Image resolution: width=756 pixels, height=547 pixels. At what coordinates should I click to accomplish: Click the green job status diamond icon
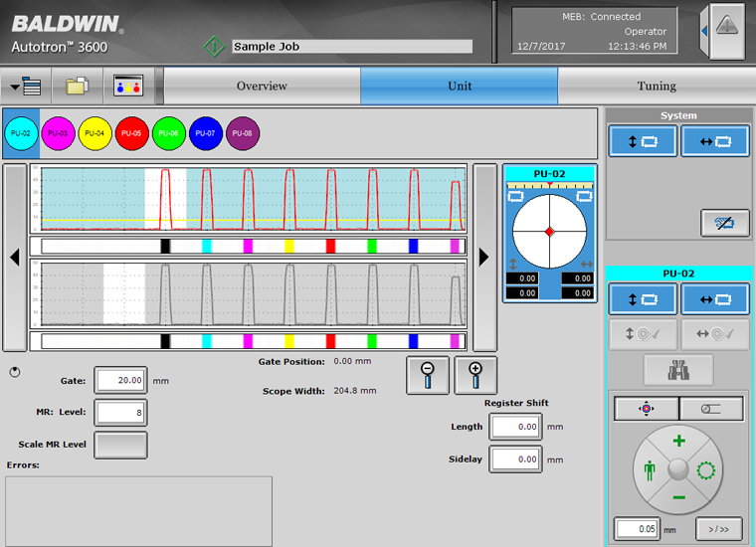214,47
